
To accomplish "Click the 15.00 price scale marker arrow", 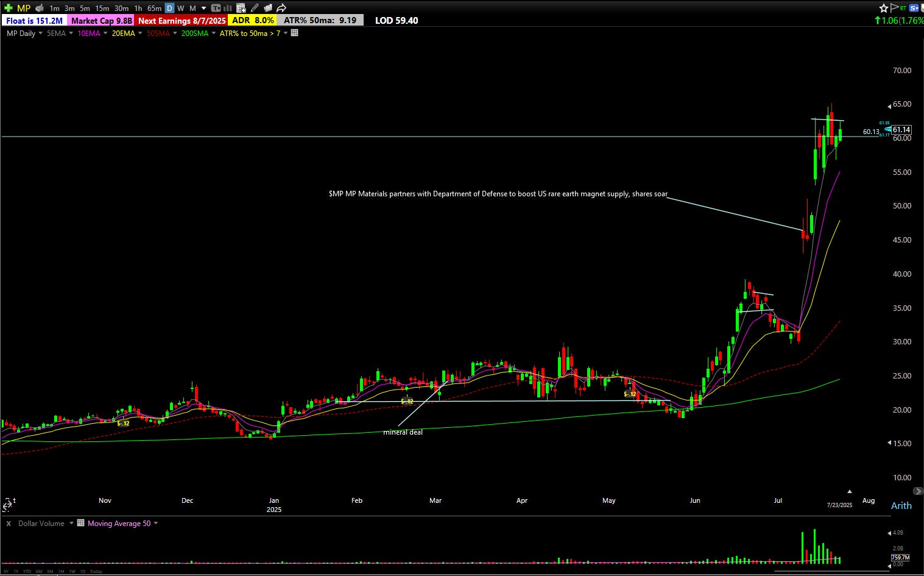I will [x=889, y=443].
